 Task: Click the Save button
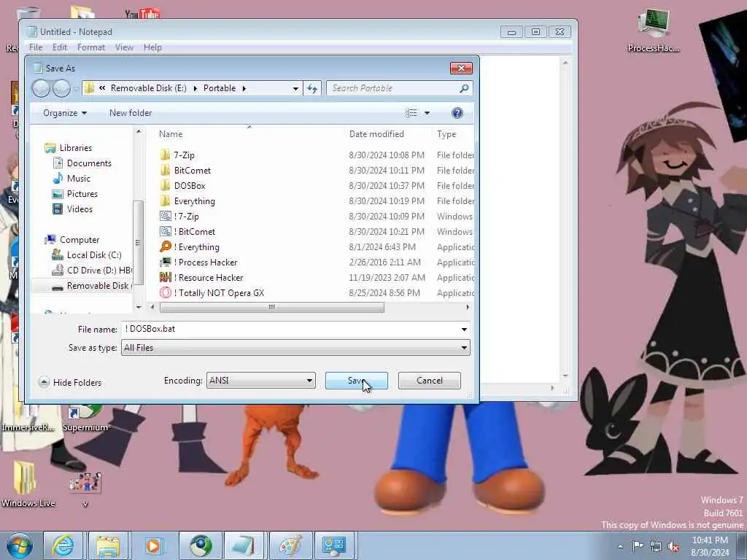[356, 381]
